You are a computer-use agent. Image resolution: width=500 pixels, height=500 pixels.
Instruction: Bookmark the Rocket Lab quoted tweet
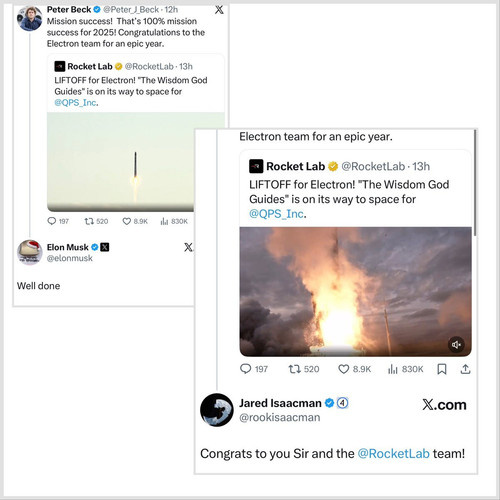click(x=442, y=369)
